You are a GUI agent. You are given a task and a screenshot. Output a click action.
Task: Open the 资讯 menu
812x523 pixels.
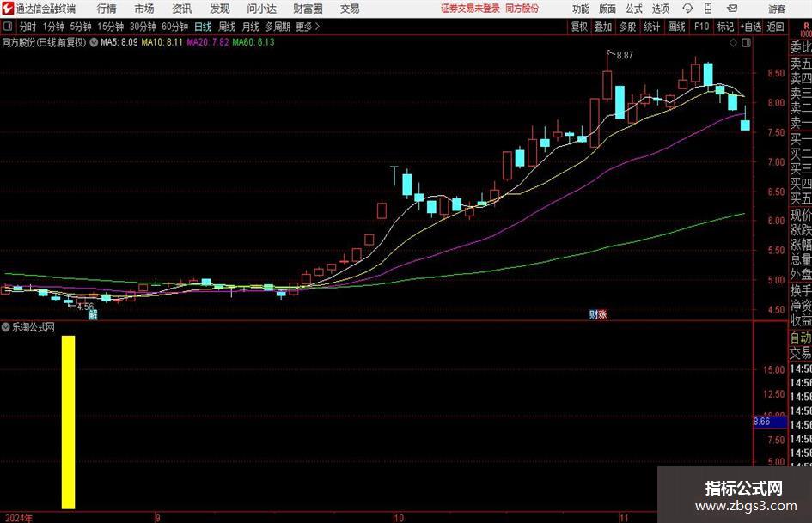[182, 9]
